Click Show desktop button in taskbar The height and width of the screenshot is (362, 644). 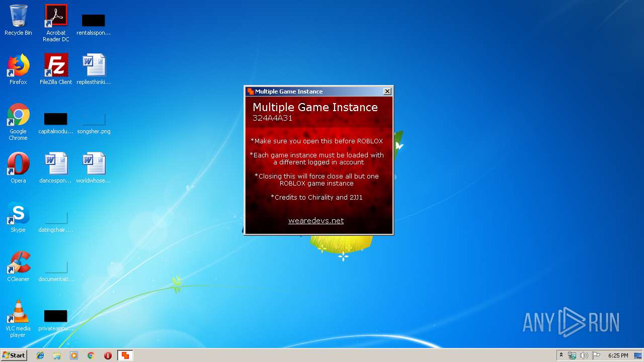click(638, 355)
